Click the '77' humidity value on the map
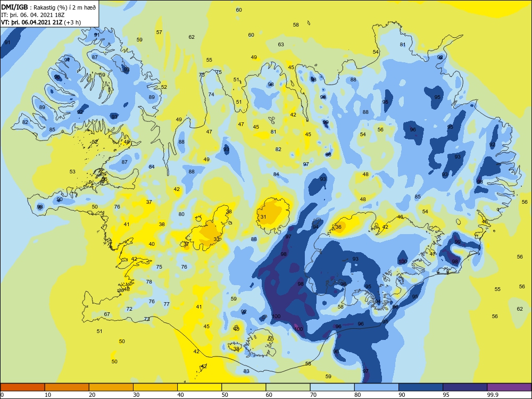 click(167, 304)
